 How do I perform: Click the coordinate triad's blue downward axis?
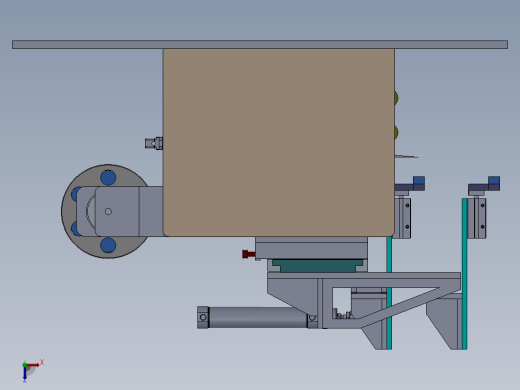click(x=25, y=374)
